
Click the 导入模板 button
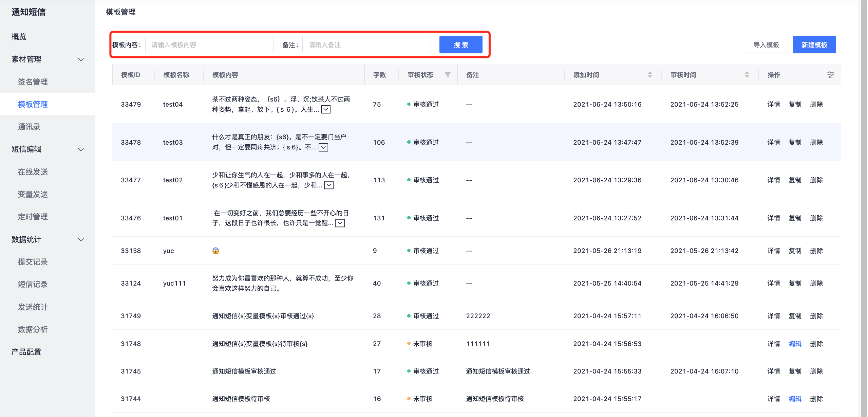(766, 44)
